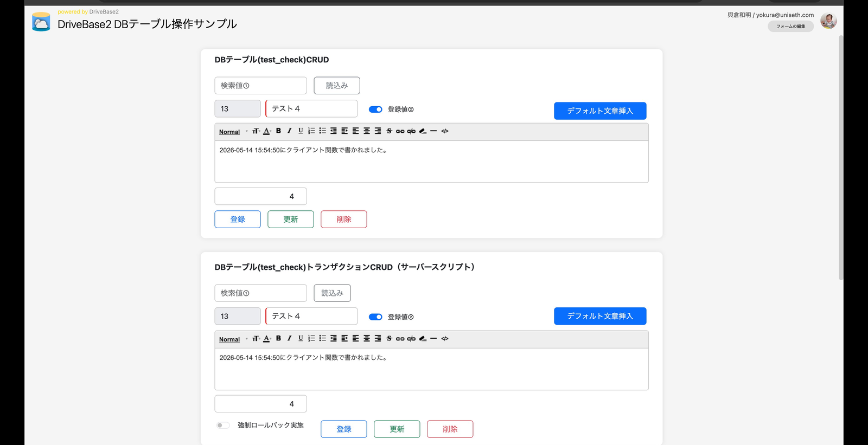Click 読込み button in transaction CRUD section
The height and width of the screenshot is (445, 868).
[x=332, y=293]
